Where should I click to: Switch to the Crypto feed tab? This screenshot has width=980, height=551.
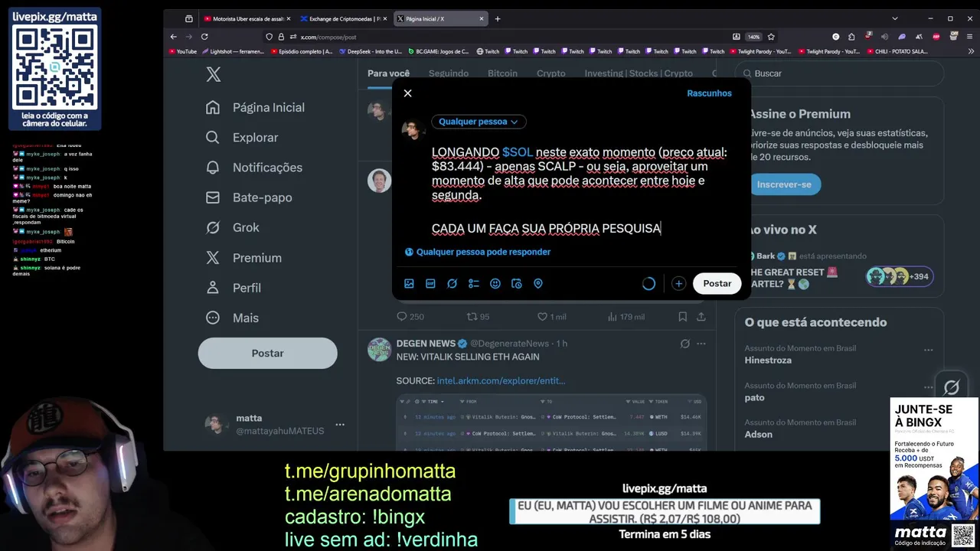[550, 73]
